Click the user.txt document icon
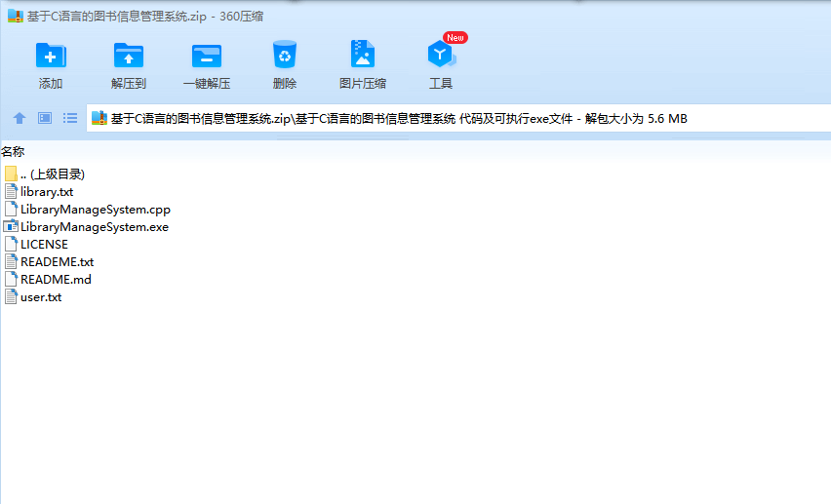This screenshot has width=831, height=504. pyautogui.click(x=11, y=296)
